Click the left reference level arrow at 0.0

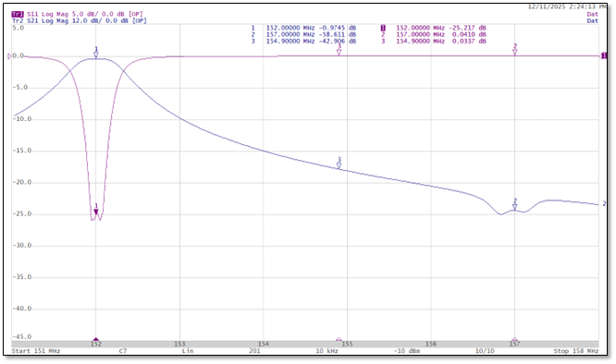click(9, 56)
